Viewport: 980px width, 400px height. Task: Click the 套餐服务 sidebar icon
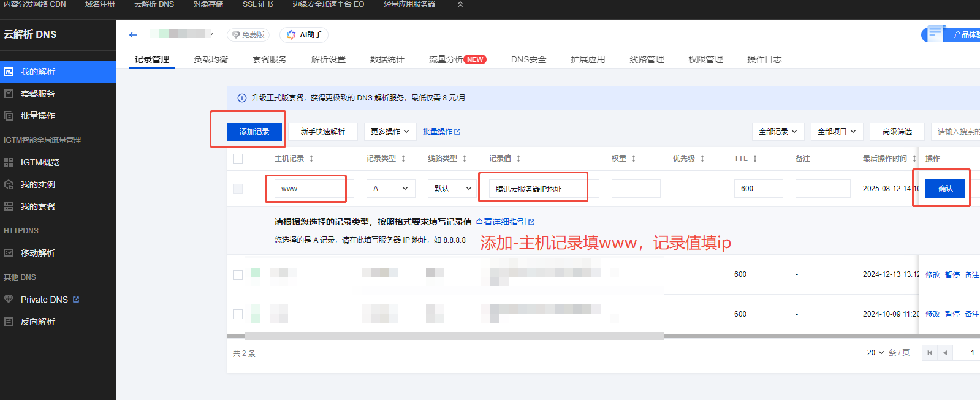tap(9, 94)
